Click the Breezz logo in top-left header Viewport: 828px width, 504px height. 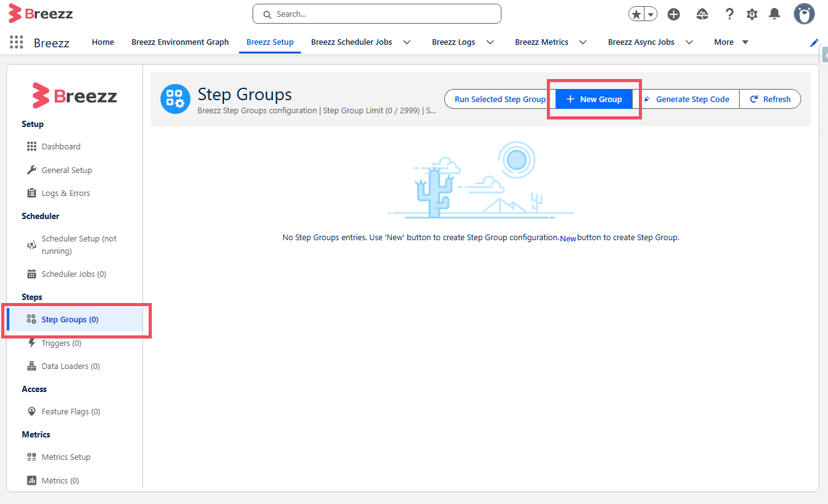click(x=40, y=13)
